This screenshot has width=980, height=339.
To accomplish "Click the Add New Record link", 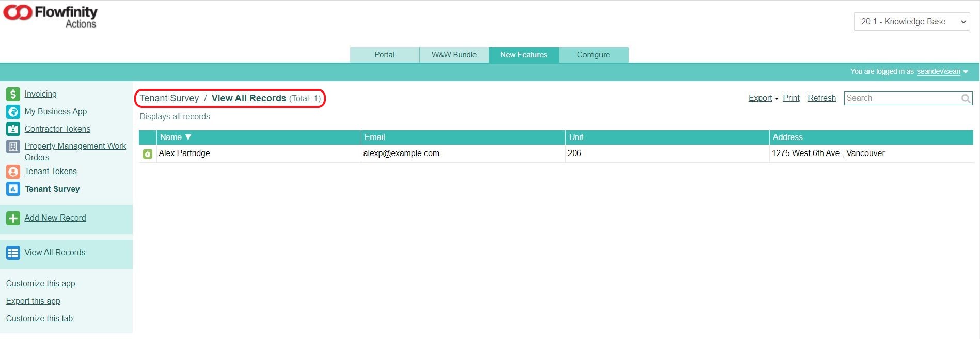I will (x=55, y=218).
